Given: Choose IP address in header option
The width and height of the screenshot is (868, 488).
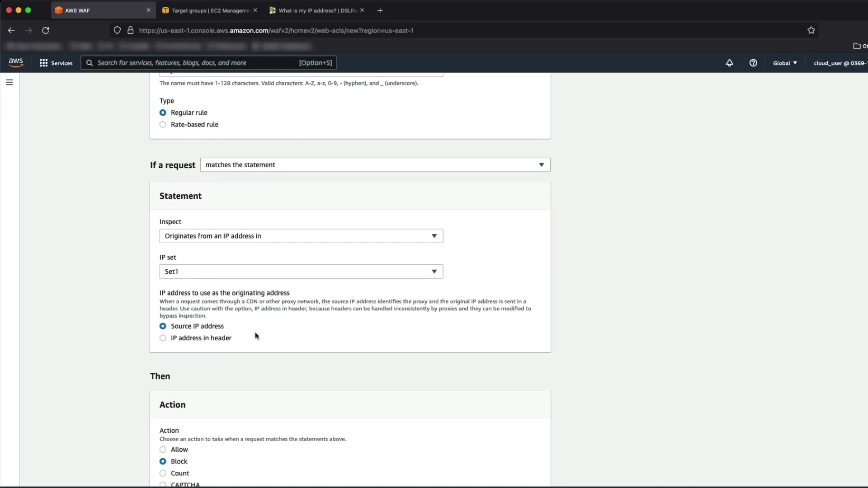Looking at the screenshot, I should coord(163,338).
